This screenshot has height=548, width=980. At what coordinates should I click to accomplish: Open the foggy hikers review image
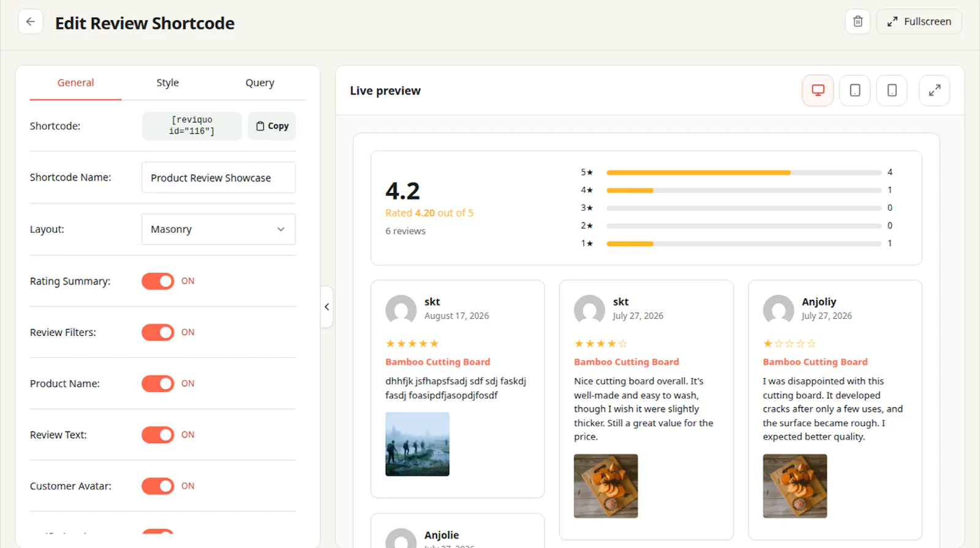coord(417,444)
